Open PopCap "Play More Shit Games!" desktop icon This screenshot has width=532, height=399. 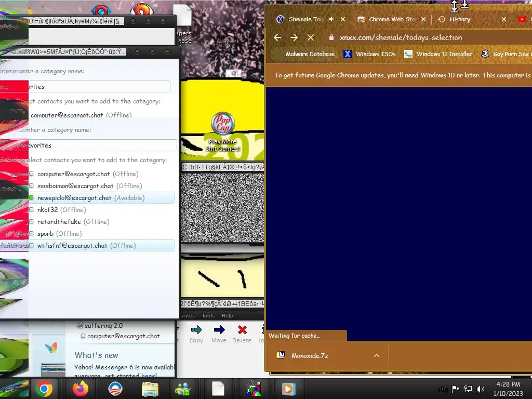tap(222, 131)
